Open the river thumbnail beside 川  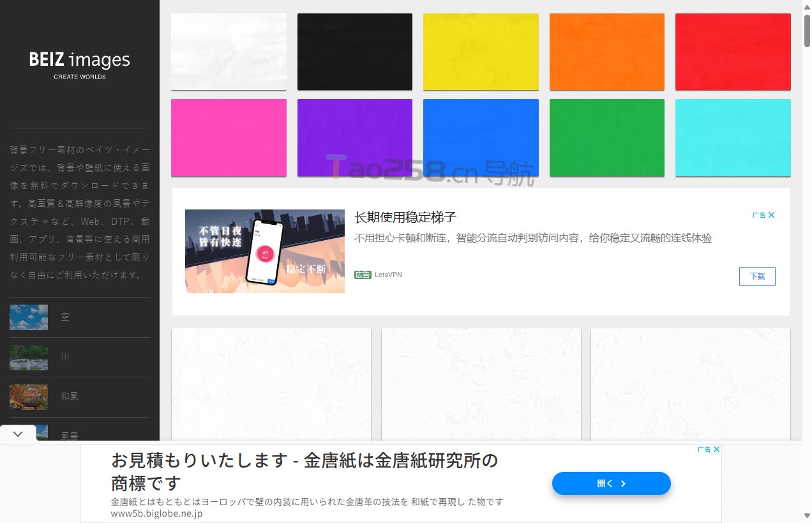(29, 358)
